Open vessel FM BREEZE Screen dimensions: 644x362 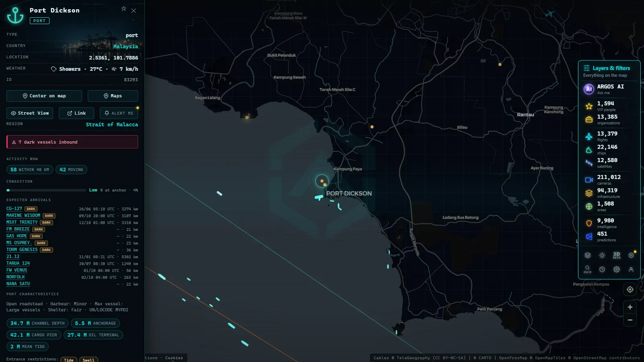tap(18, 229)
